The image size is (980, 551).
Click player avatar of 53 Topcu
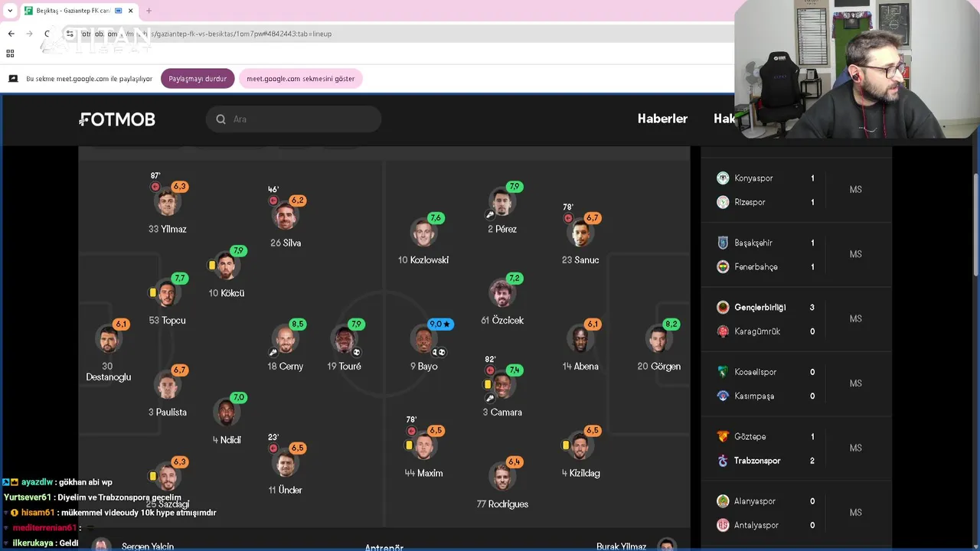click(167, 294)
